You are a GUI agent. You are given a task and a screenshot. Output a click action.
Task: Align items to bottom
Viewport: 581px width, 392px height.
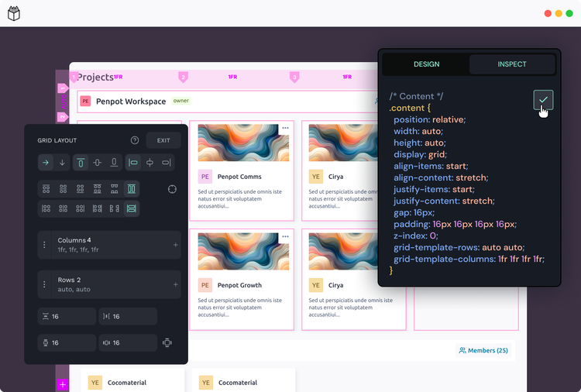[114, 163]
